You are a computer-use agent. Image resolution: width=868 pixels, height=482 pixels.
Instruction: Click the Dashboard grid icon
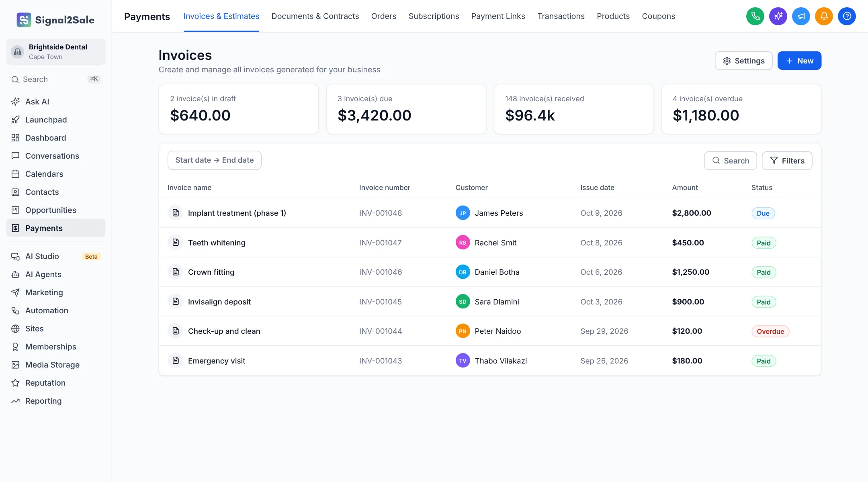click(x=15, y=138)
